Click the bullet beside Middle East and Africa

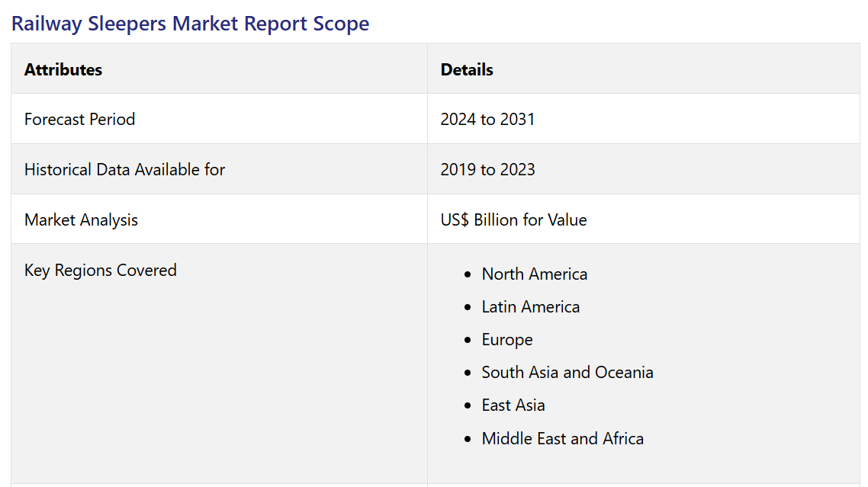[468, 439]
